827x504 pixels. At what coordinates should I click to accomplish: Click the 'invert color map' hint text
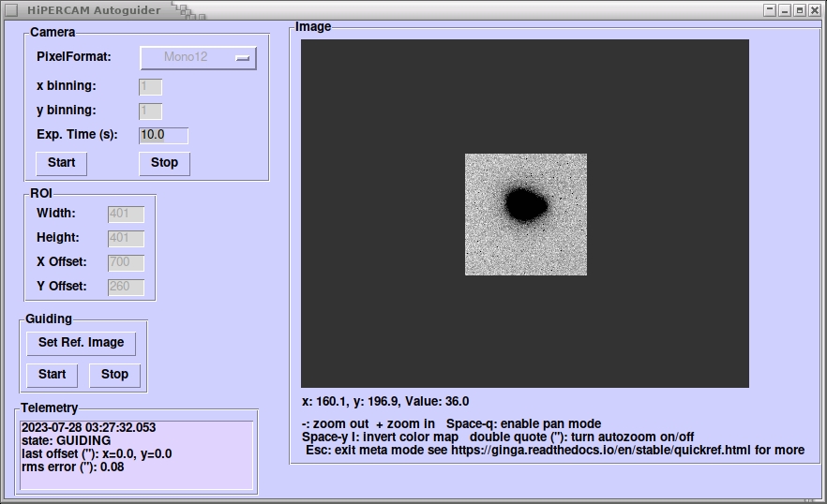click(x=411, y=437)
